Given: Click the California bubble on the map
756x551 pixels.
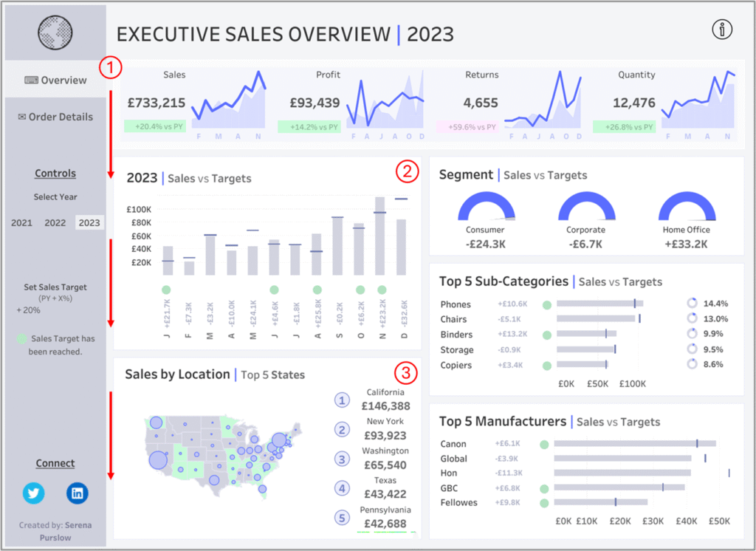Looking at the screenshot, I should coord(158,461).
